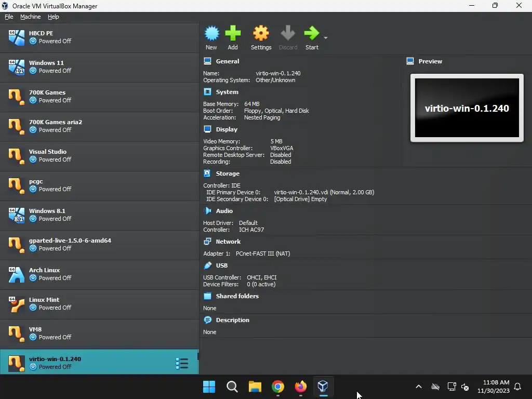Click the Windows Start button on taskbar

coord(209,387)
